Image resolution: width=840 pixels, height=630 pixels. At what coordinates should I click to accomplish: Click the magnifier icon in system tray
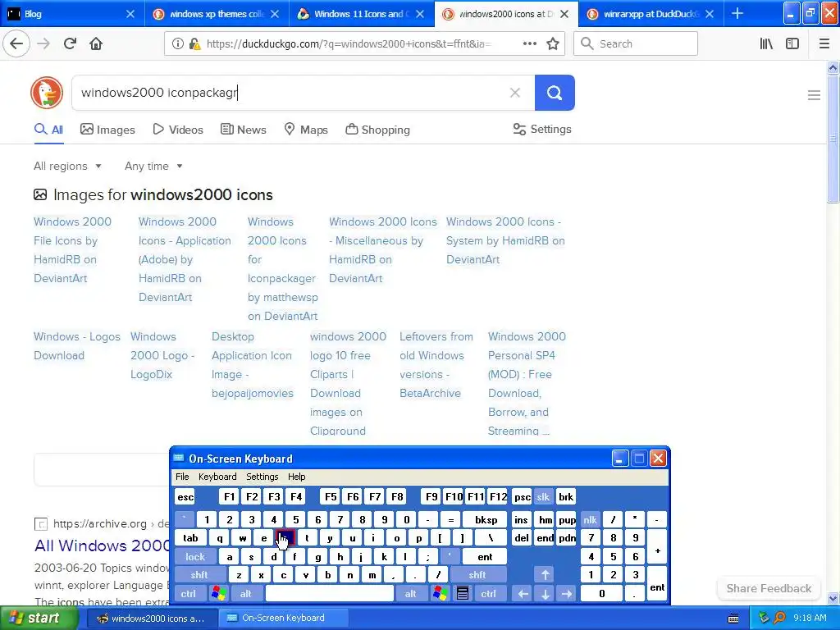click(779, 618)
